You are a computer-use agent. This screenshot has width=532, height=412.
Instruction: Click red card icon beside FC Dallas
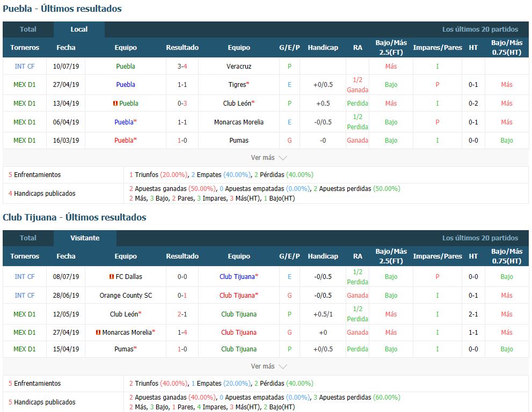point(111,277)
